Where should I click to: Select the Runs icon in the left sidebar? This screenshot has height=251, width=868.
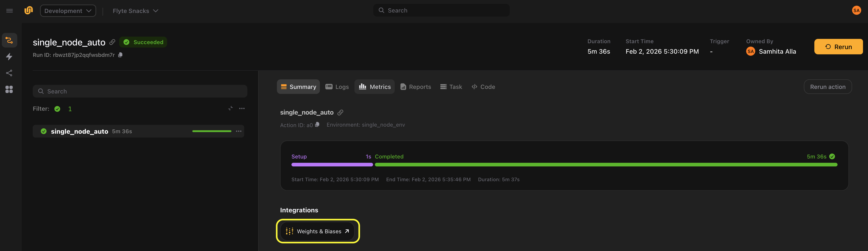pyautogui.click(x=9, y=40)
